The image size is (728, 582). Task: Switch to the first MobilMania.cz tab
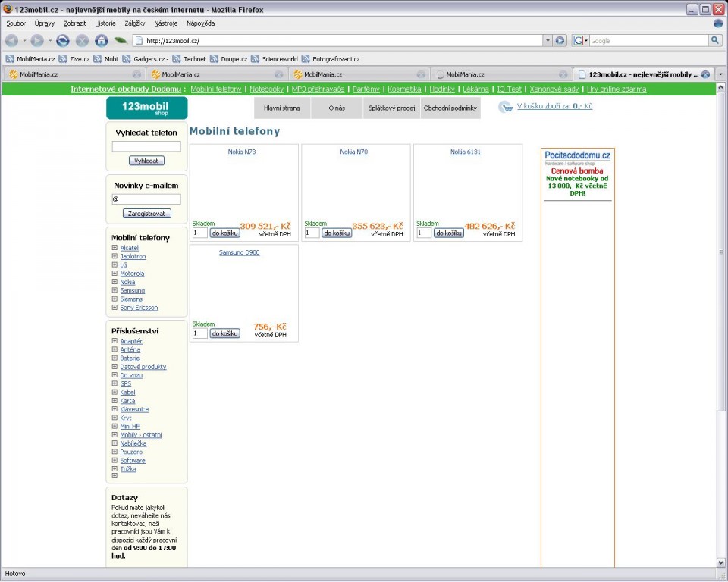(74, 74)
